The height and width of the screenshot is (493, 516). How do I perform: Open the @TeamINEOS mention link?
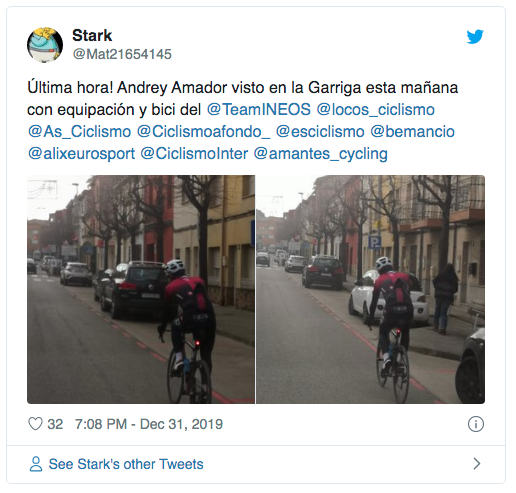[259, 109]
